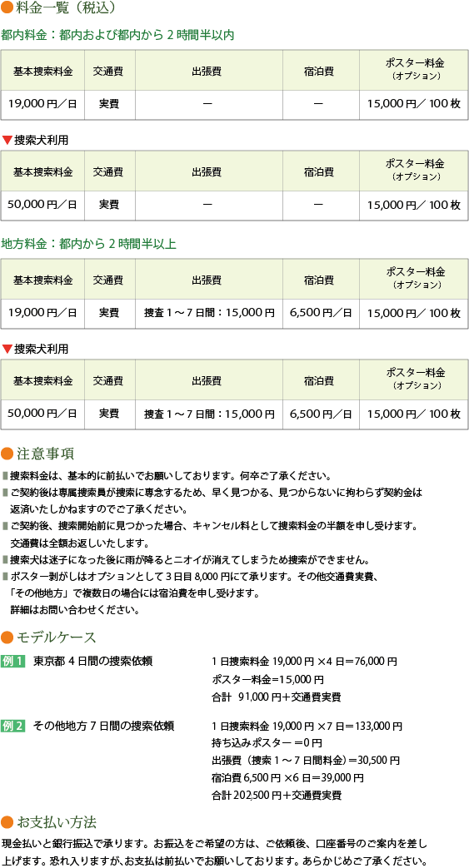Click 捜索犬利用 label under the 都内料金 section
Image resolution: width=469 pixels, height=868 pixels.
click(41, 141)
